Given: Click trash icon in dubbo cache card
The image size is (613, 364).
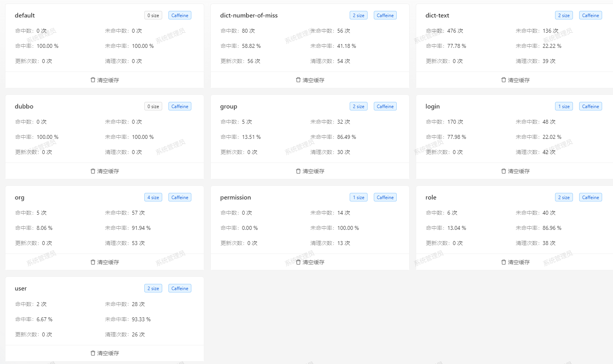Looking at the screenshot, I should pos(93,171).
